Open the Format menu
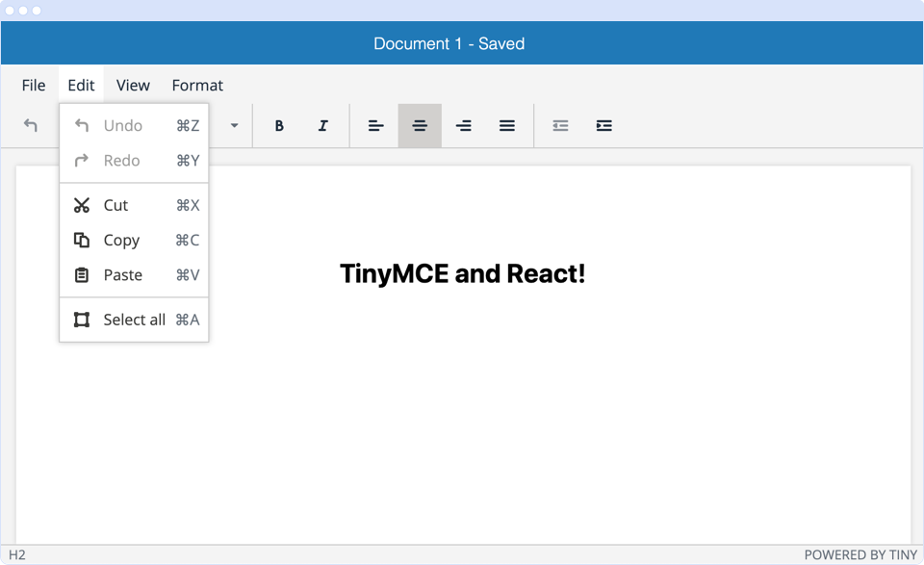The width and height of the screenshot is (924, 565). pos(197,86)
